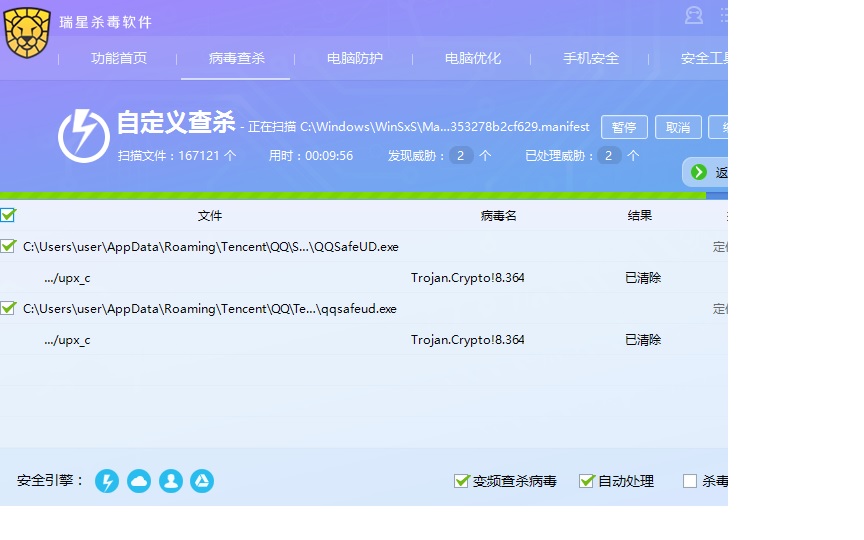The image size is (864, 540).
Task: Click the 发现威胁 count badge
Action: [460, 155]
